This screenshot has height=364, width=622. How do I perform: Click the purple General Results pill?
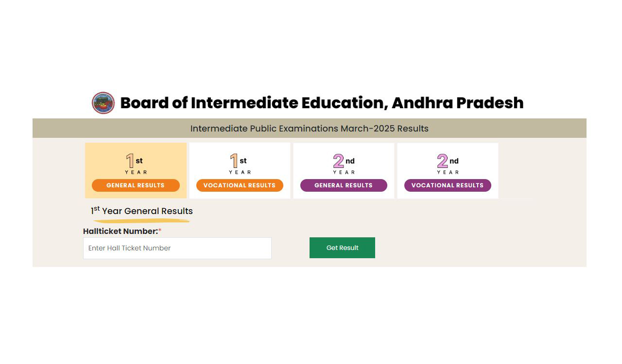click(343, 185)
